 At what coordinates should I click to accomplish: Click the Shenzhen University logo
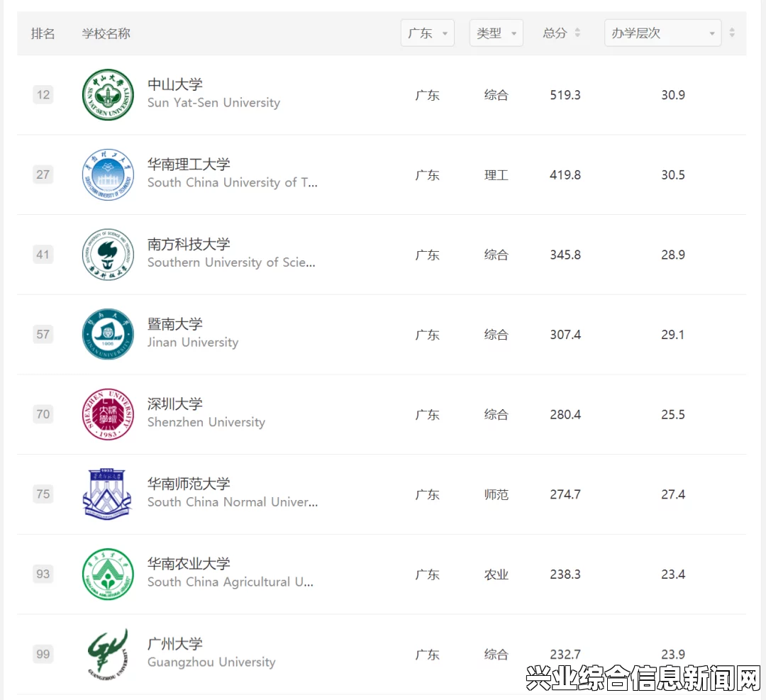tap(108, 414)
